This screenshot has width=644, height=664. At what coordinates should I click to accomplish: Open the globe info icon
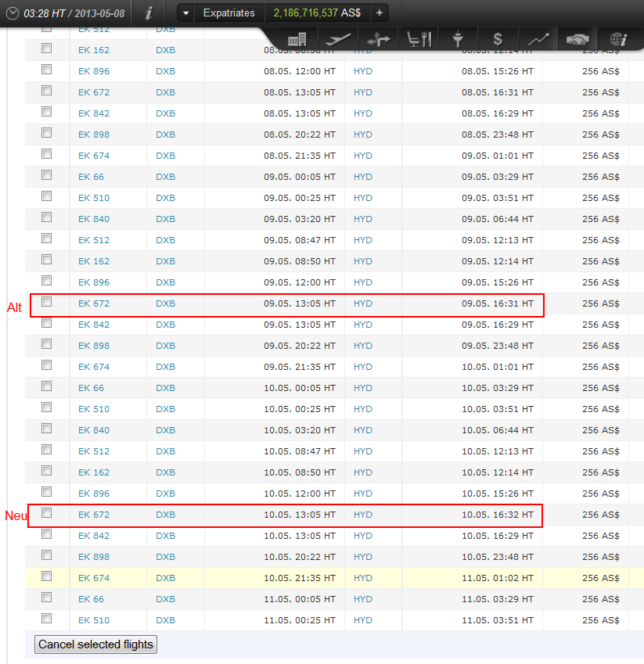tap(618, 39)
